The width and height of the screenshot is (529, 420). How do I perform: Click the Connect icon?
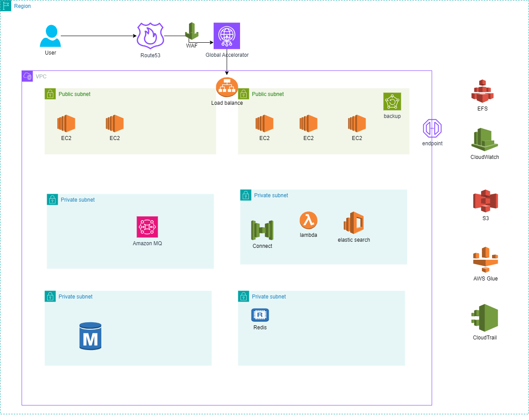(262, 230)
